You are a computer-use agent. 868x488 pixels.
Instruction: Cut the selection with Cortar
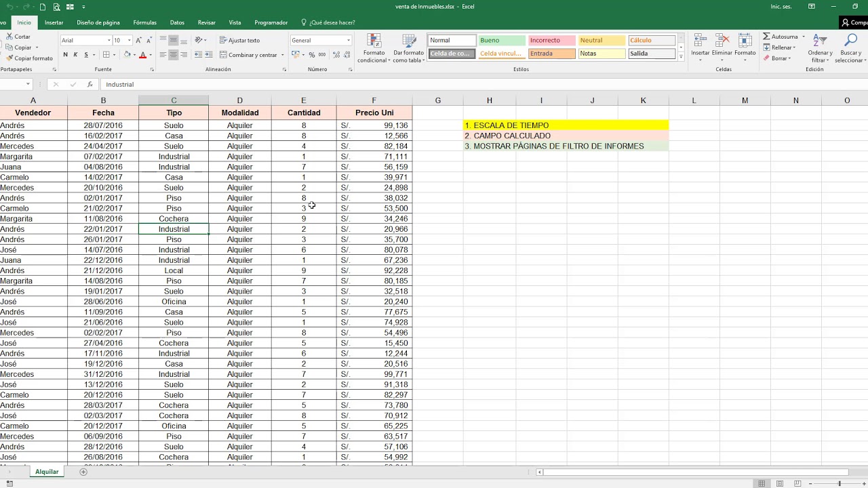[x=17, y=37]
